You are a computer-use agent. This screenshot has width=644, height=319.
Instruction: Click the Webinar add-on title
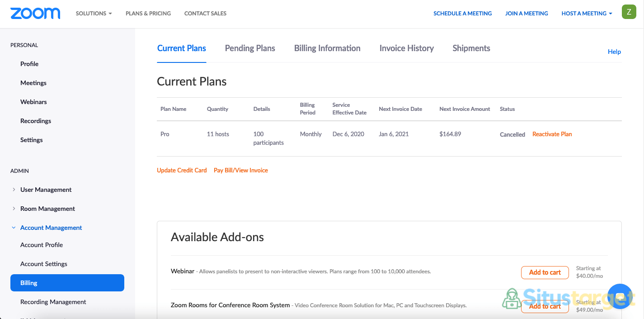pos(183,271)
